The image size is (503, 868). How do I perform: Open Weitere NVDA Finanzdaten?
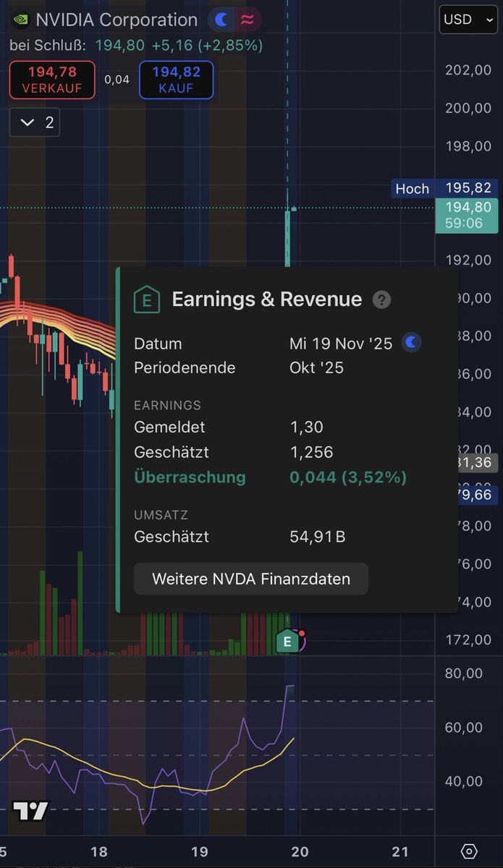(x=251, y=579)
